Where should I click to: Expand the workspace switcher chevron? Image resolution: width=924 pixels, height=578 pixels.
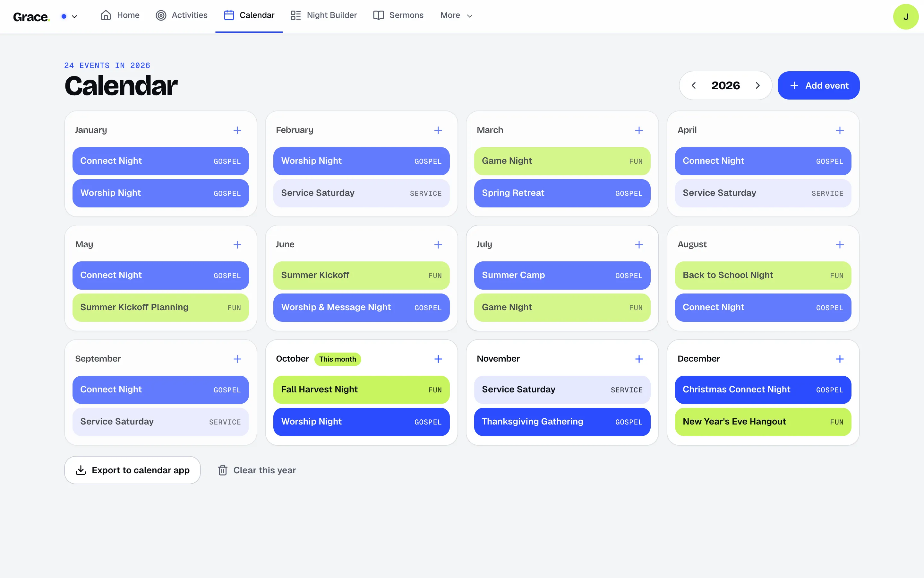[74, 16]
